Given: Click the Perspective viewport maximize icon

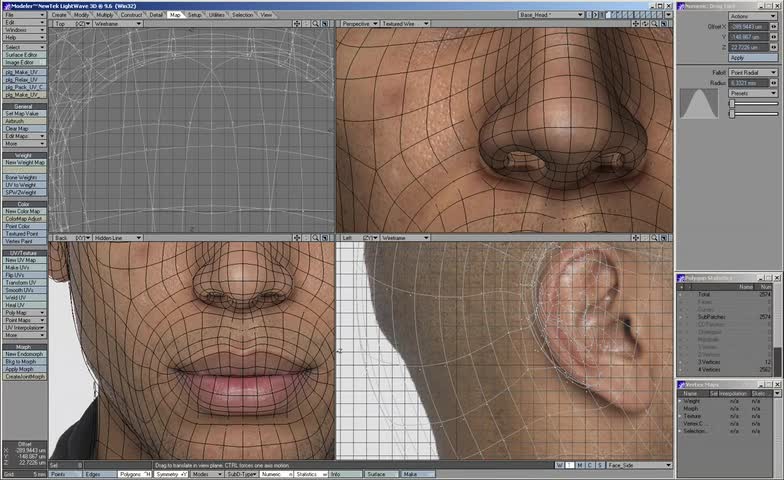Looking at the screenshot, I should 666,23.
